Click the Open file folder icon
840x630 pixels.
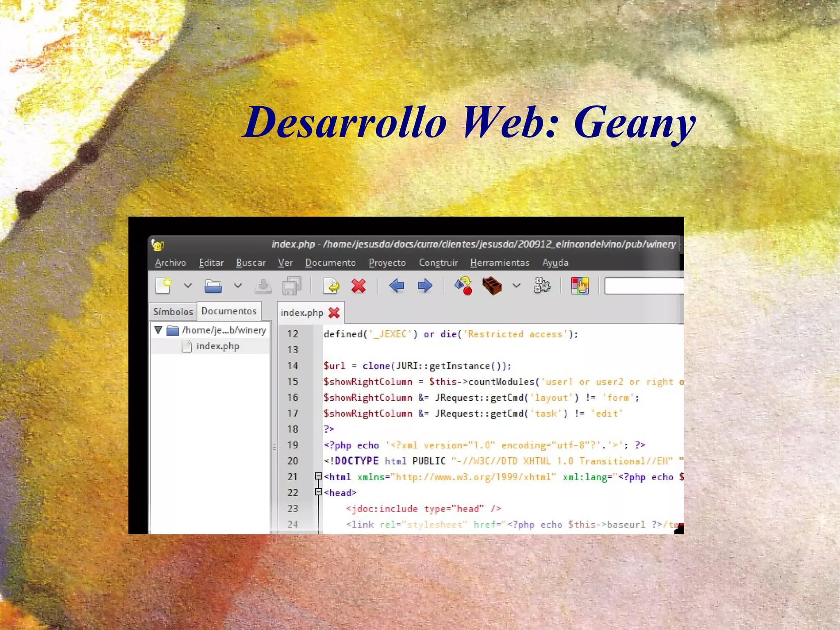point(213,286)
